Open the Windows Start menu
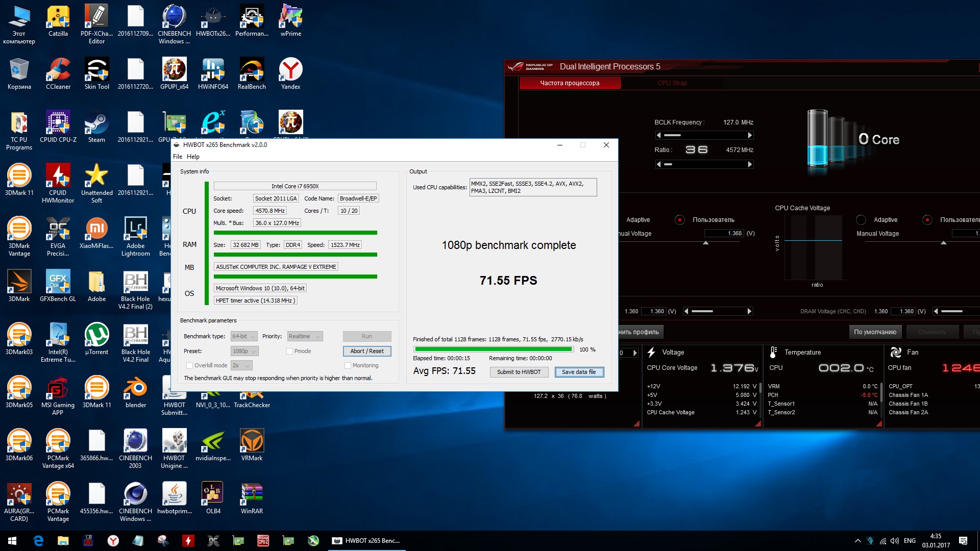Viewport: 980px width, 551px height. [x=12, y=541]
